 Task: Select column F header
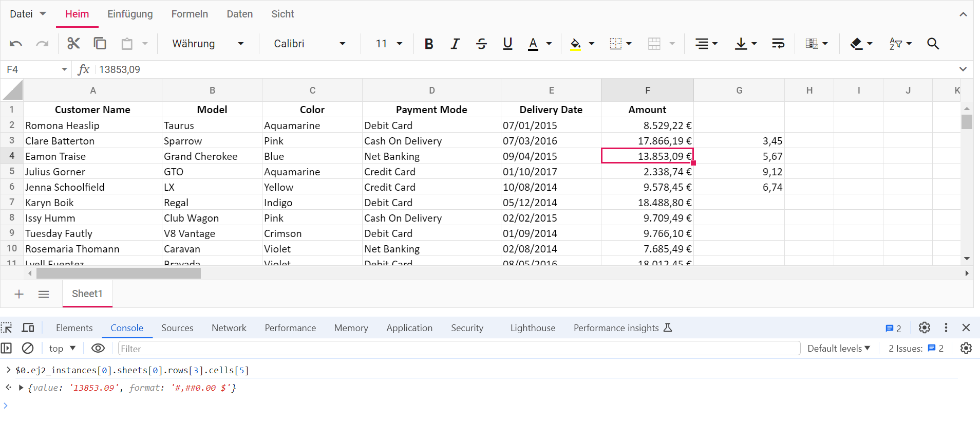click(x=647, y=90)
